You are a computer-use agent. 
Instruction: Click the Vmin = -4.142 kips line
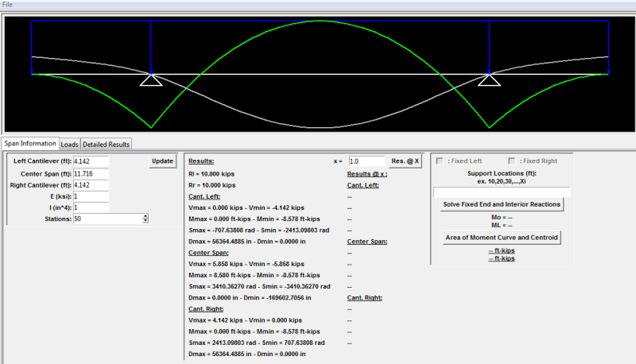[x=246, y=207]
